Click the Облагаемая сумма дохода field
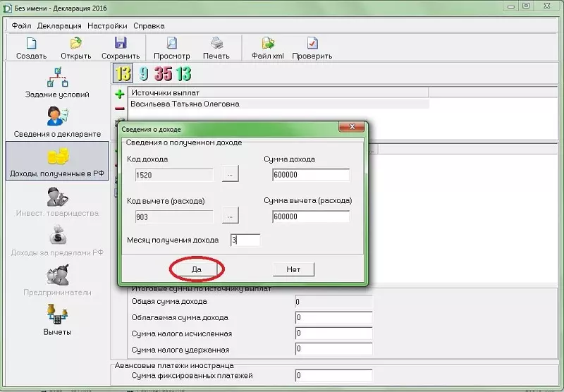The width and height of the screenshot is (564, 392). pos(333,317)
